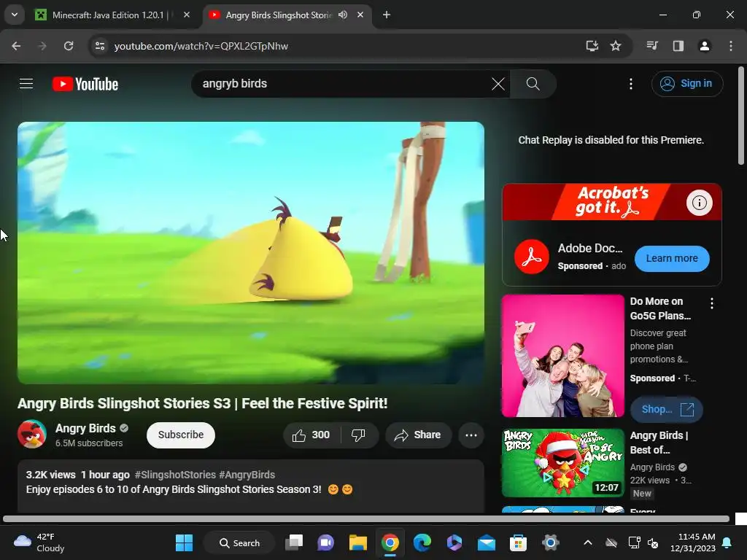Open Microsoft Edge from taskbar
The width and height of the screenshot is (747, 560).
422,542
